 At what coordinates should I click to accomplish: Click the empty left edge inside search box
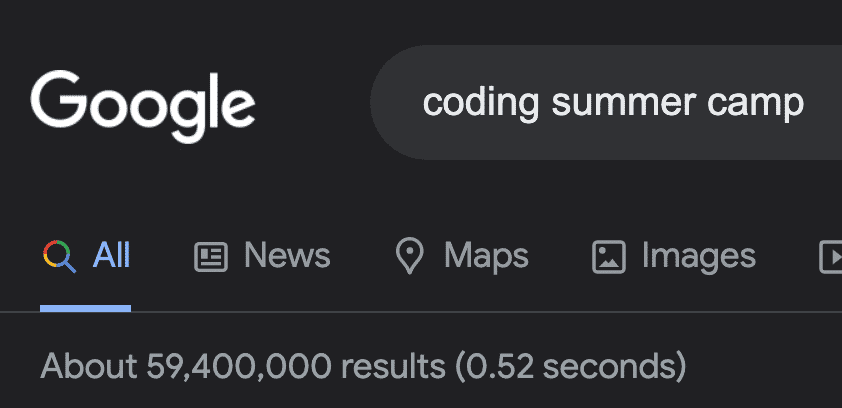[x=395, y=102]
